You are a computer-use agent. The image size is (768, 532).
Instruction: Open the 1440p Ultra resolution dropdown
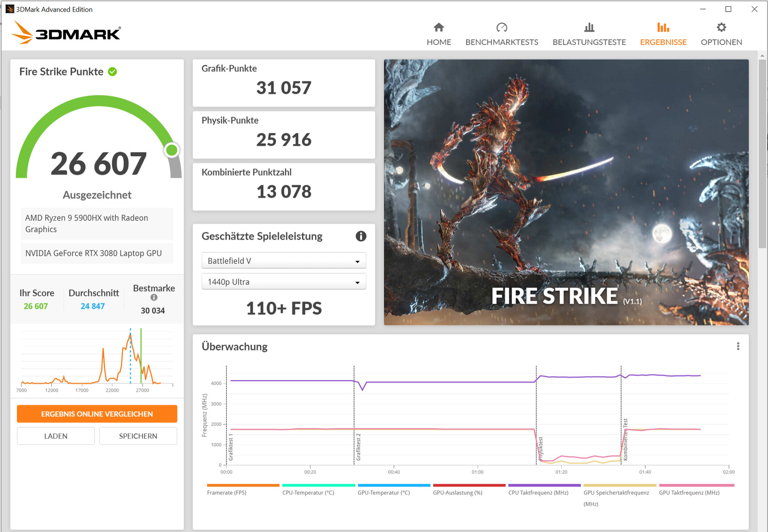[284, 282]
